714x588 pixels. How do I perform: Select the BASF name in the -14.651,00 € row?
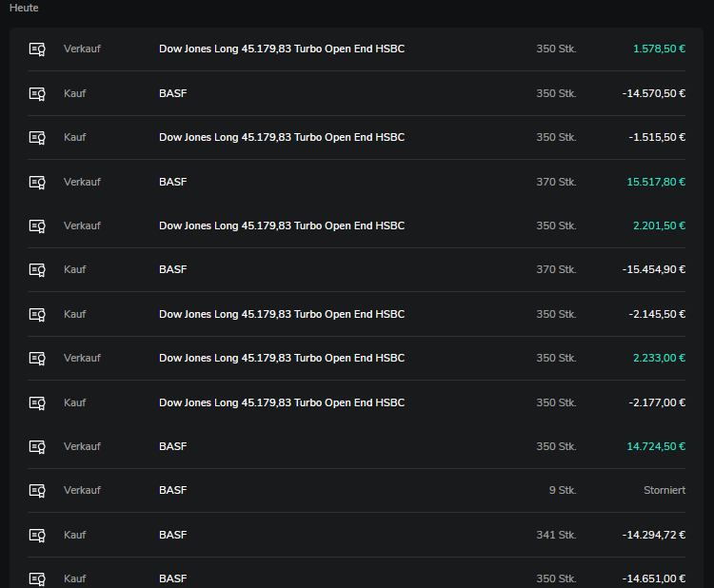(x=172, y=578)
